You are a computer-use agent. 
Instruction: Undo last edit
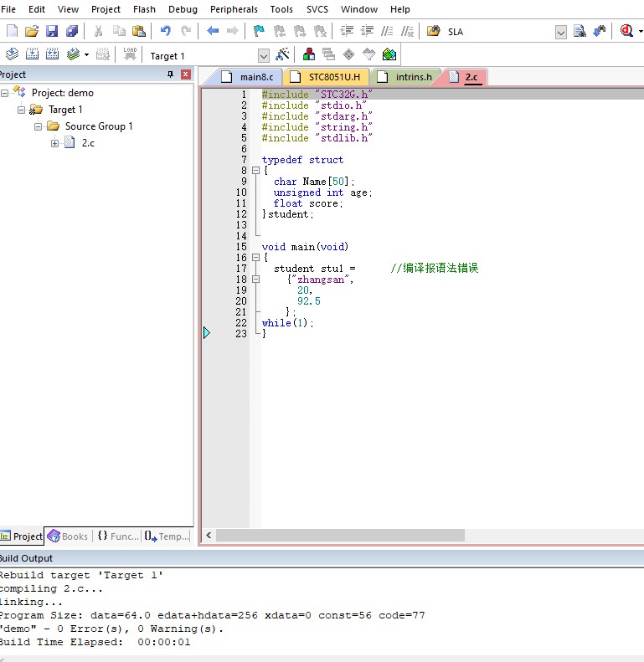[166, 31]
